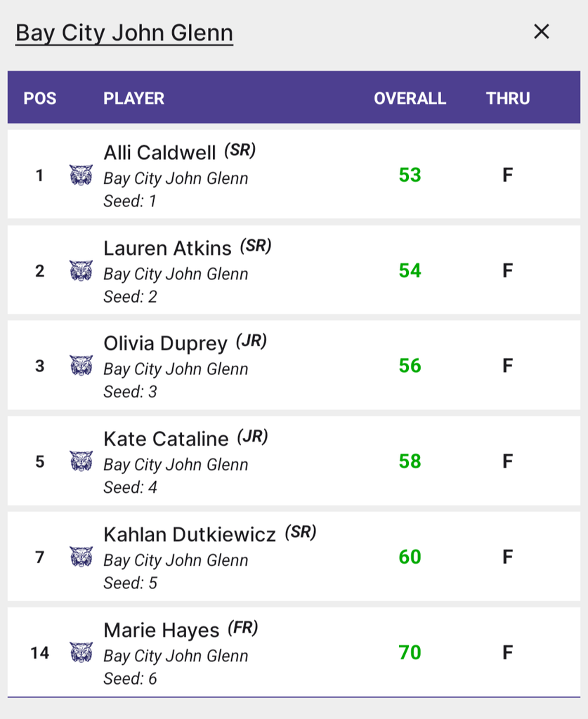Viewport: 588px width, 719px height.
Task: Open Olivia Duprey's player entry
Action: pyautogui.click(x=165, y=343)
